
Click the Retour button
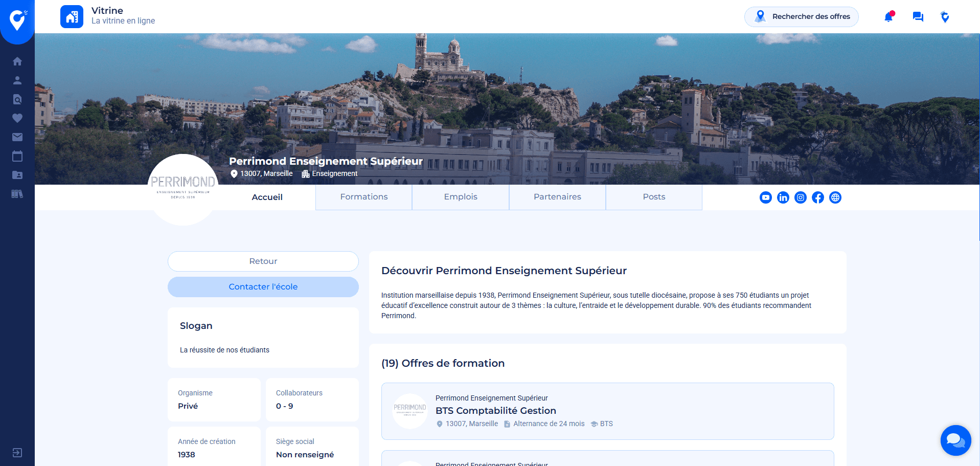(x=263, y=261)
